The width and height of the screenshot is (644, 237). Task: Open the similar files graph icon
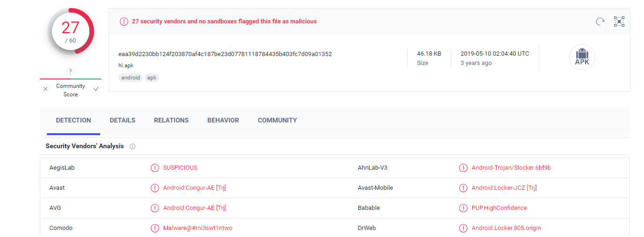click(619, 22)
